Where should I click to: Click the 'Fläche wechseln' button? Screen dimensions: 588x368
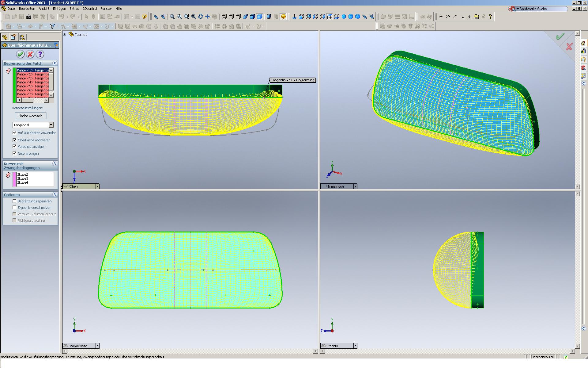30,116
